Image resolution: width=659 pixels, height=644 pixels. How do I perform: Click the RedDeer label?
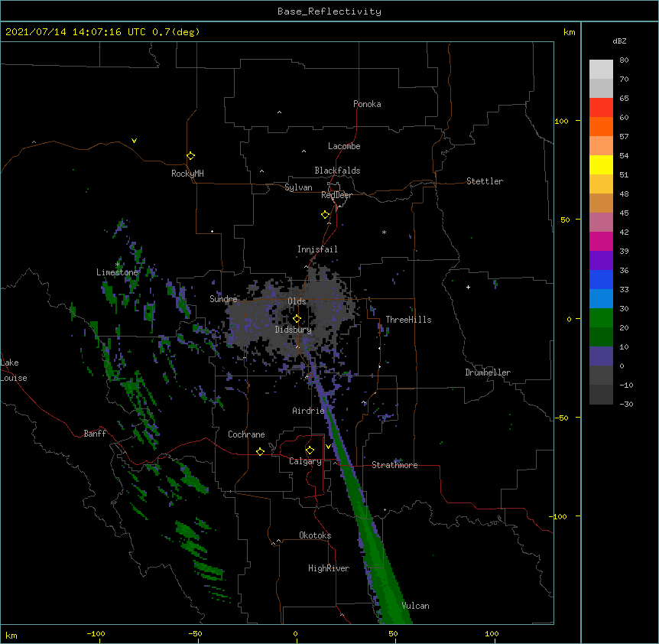coord(336,195)
